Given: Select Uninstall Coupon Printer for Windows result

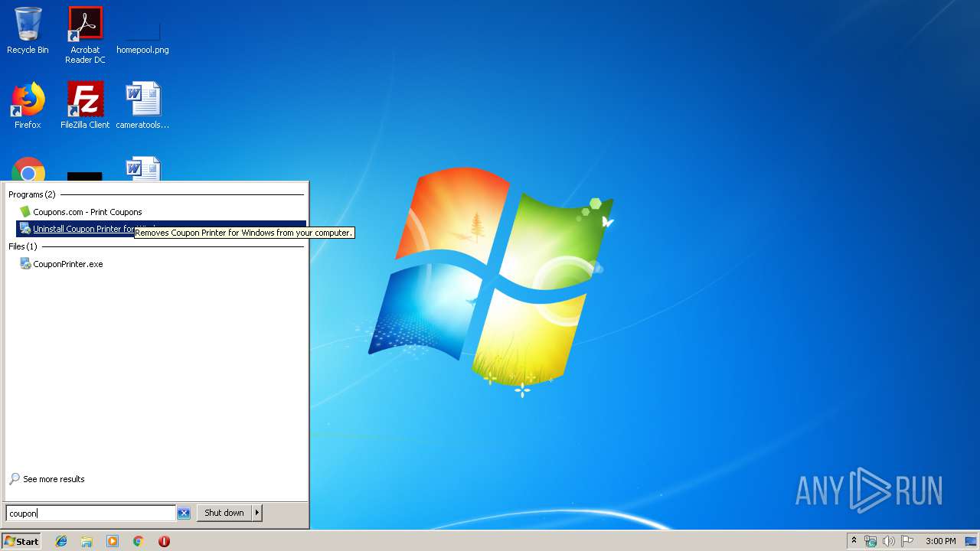Looking at the screenshot, I should tap(161, 229).
